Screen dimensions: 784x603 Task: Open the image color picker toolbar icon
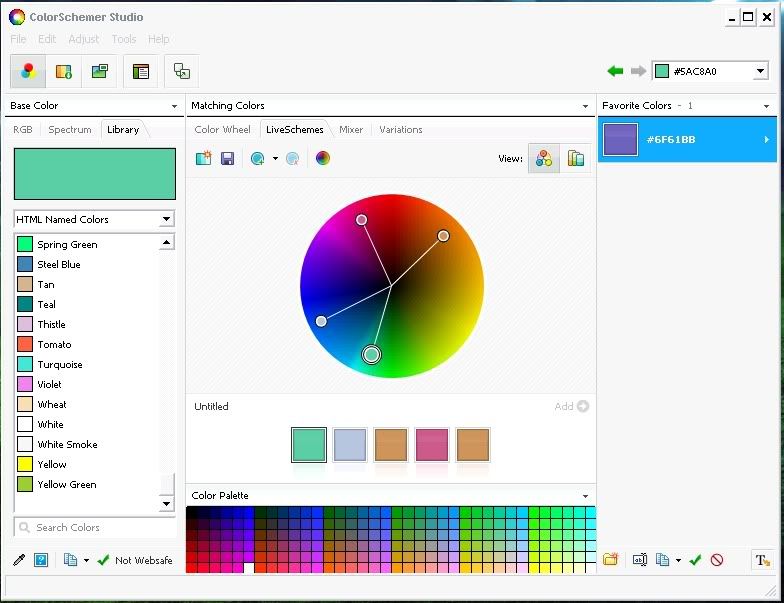tap(100, 72)
